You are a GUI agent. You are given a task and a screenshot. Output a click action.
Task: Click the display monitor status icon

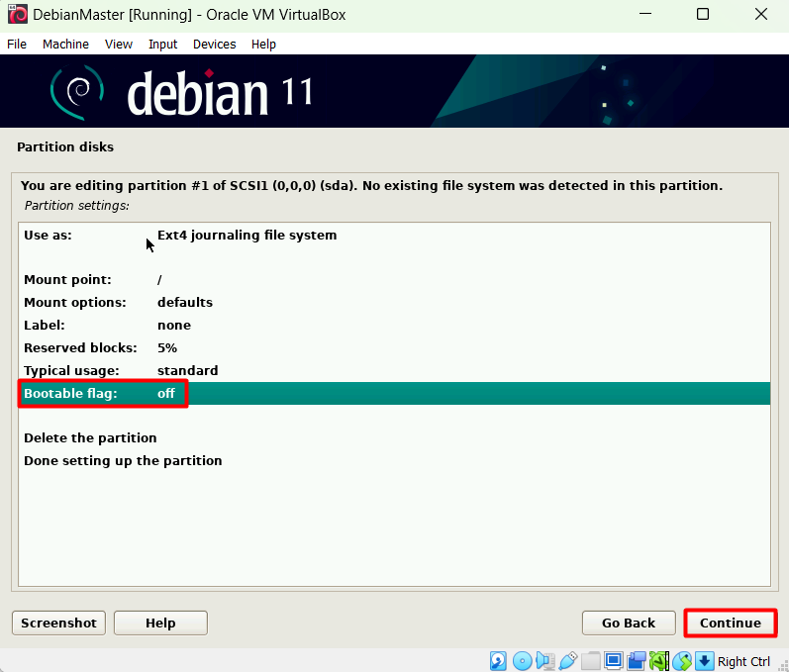coord(614,661)
